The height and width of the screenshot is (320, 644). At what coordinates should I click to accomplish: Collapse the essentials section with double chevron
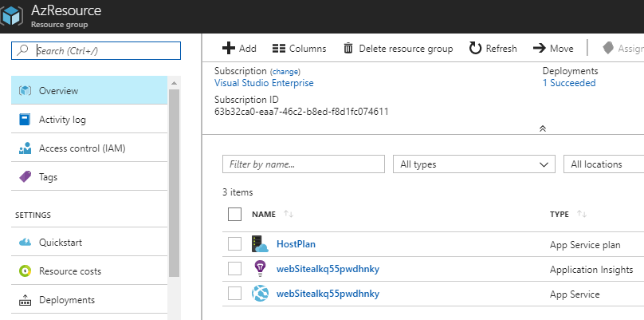pos(543,128)
